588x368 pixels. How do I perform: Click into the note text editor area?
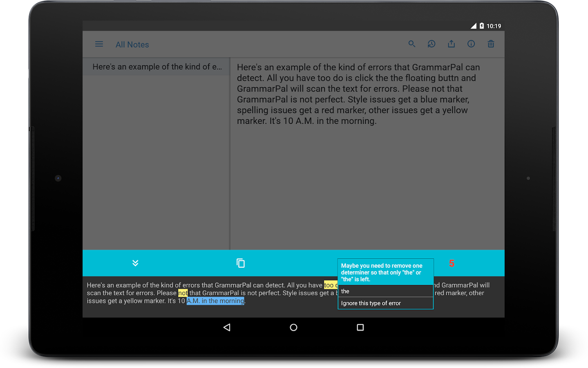tap(367, 154)
